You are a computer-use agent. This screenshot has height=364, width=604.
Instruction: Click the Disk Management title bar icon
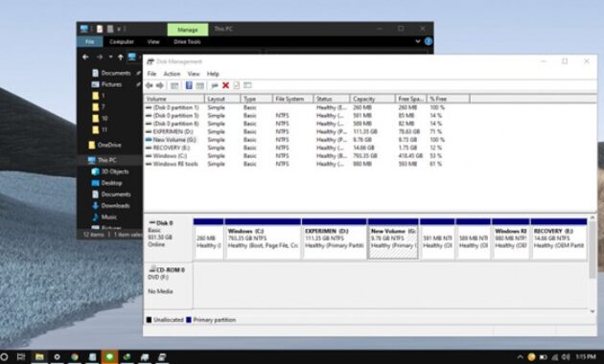pos(151,61)
